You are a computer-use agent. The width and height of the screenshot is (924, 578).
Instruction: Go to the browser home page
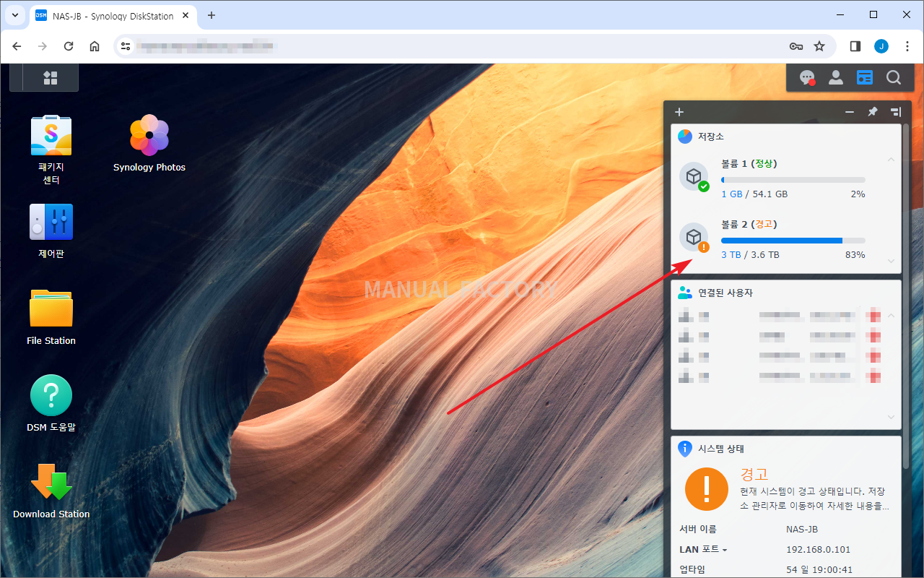click(95, 46)
